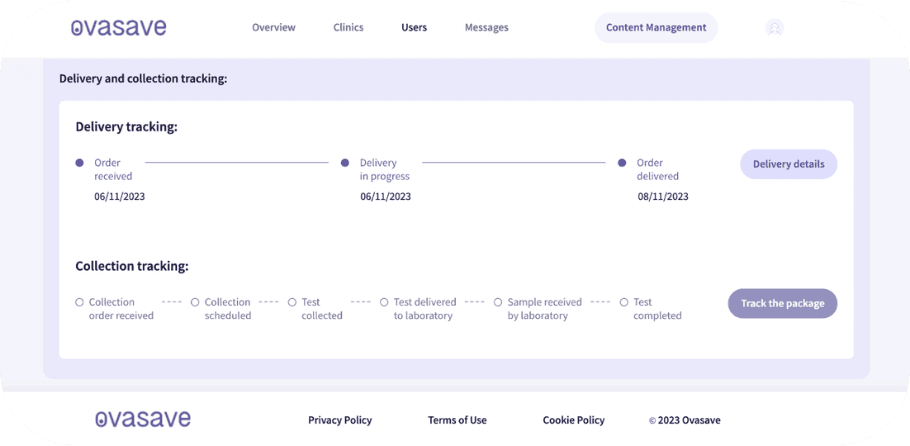The image size is (910, 446).
Task: Select the Collection order received circle
Action: [x=80, y=302]
